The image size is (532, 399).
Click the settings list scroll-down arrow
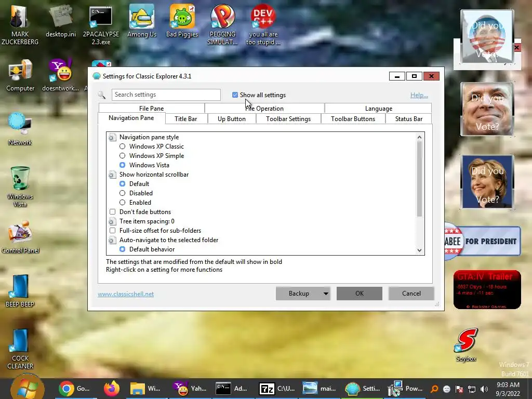419,250
